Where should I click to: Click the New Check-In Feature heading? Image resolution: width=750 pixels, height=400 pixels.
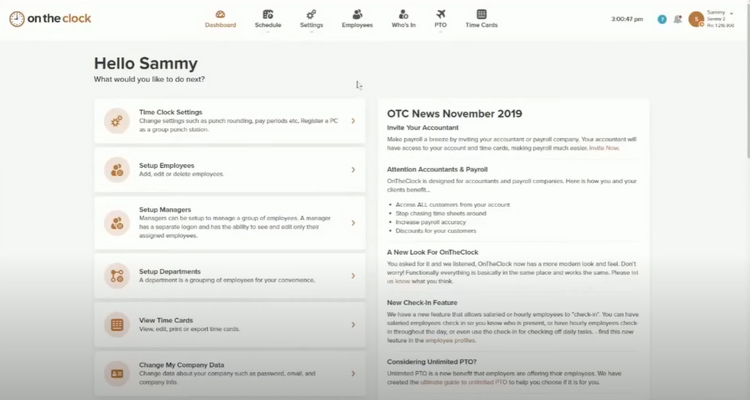(x=422, y=303)
